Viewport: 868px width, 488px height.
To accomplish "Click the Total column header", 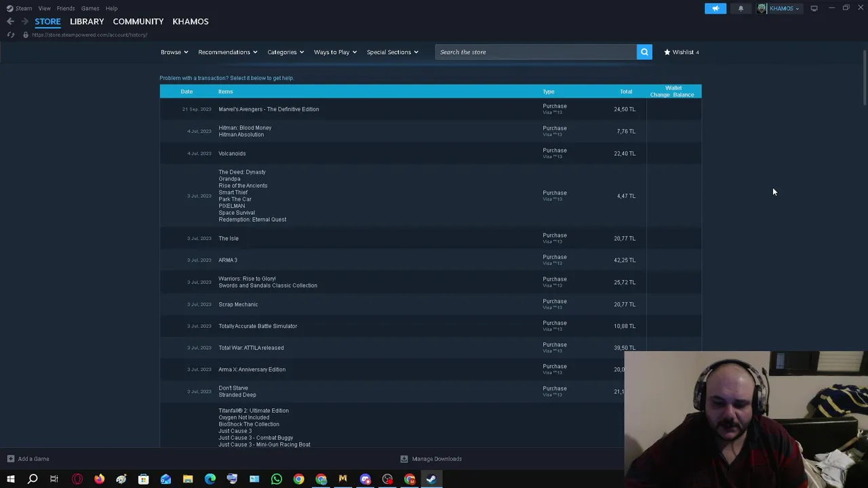I will point(626,91).
